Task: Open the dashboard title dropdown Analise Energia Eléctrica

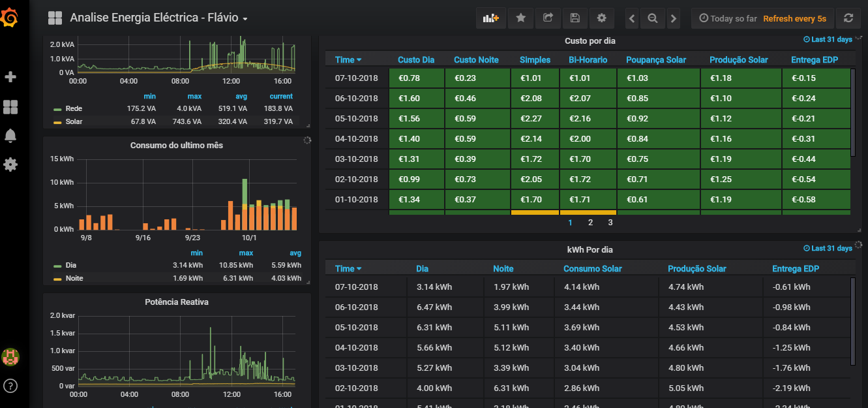Action: click(x=158, y=18)
